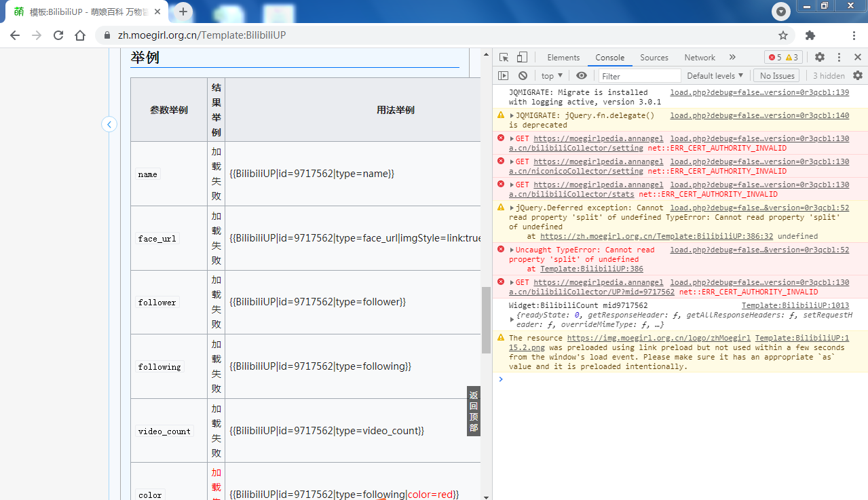This screenshot has width=868, height=500.
Task: Create a live expression with the eye icon
Action: click(x=582, y=76)
